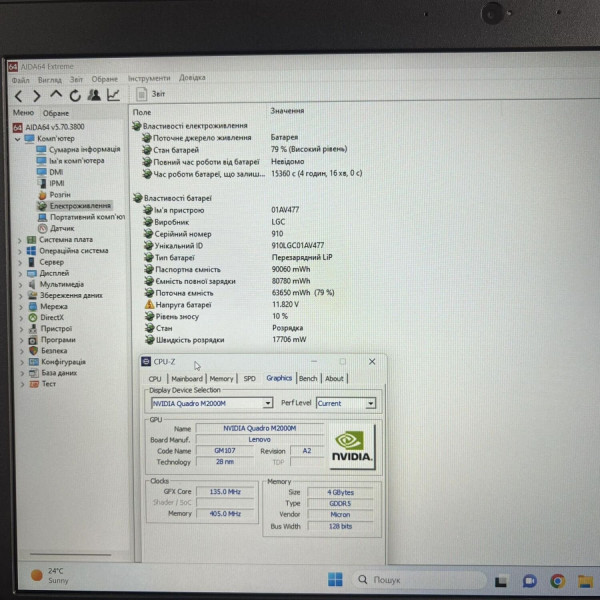Click the Конфігурація tree icon

[34, 362]
